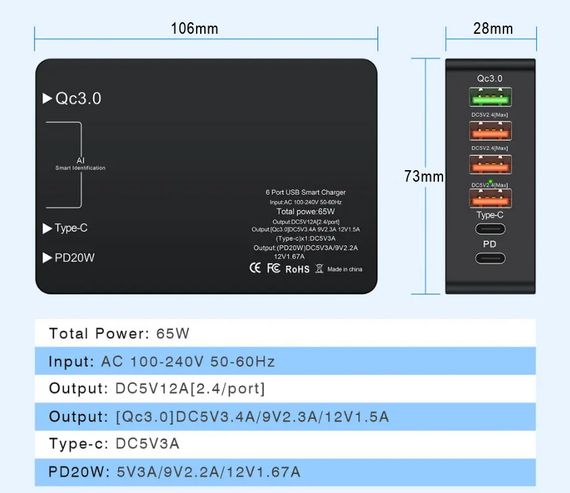Click the crossed-out bin WEEE symbol
The width and height of the screenshot is (570, 493).
coord(319,269)
